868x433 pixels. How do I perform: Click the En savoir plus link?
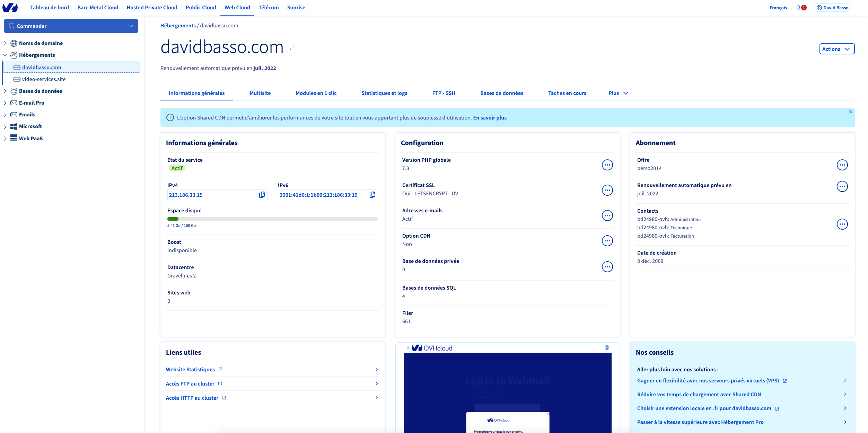coord(490,118)
